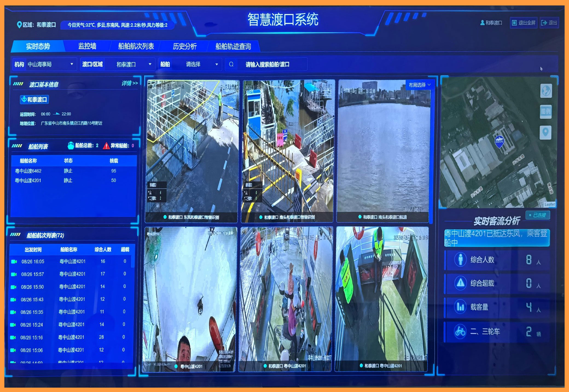Viewport: 569px width, 392px height.
Task: Click camera icon for 08/26 15:43 voyage
Action: (13, 300)
